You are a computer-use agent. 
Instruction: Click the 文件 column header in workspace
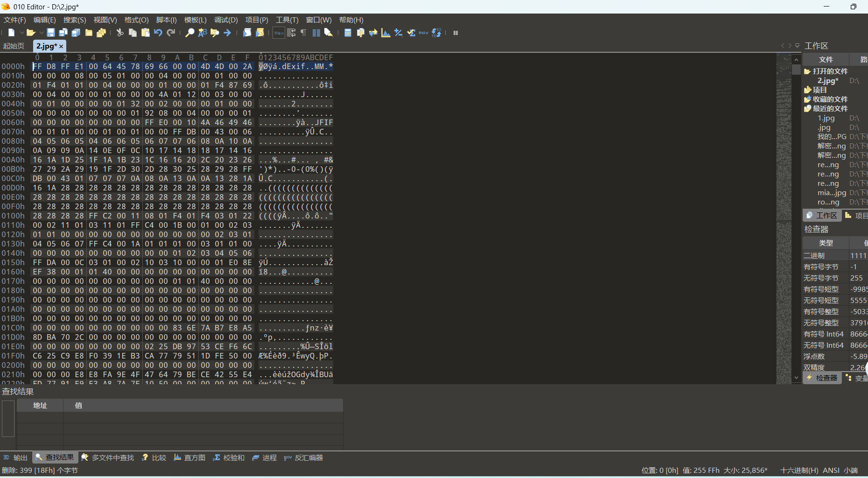826,59
